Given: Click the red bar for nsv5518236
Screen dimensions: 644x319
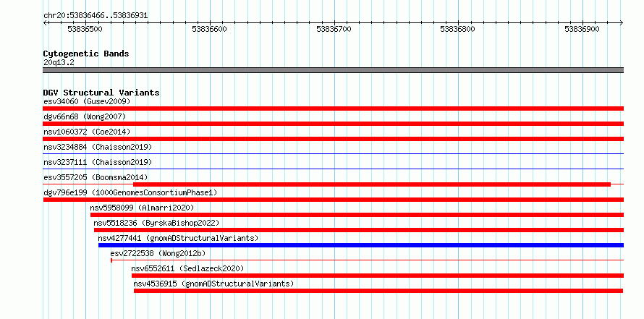Looking at the screenshot, I should pos(359,230).
